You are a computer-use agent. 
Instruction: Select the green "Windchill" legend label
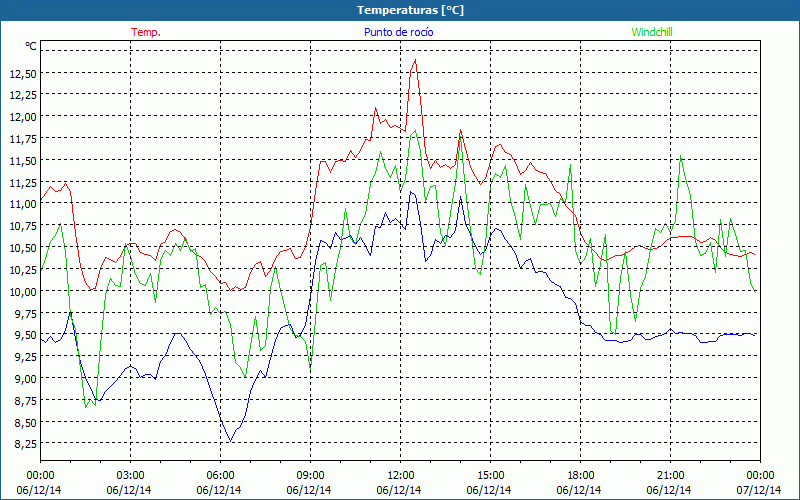pyautogui.click(x=652, y=32)
